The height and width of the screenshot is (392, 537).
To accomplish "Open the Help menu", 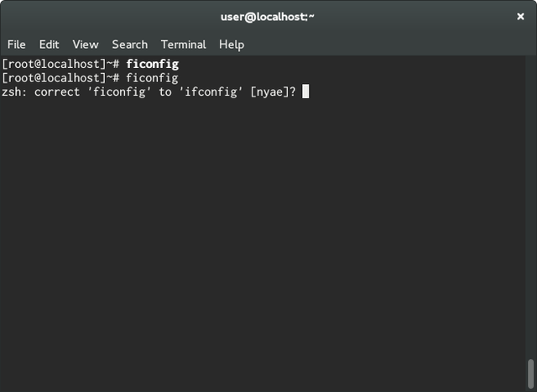I will coord(232,44).
